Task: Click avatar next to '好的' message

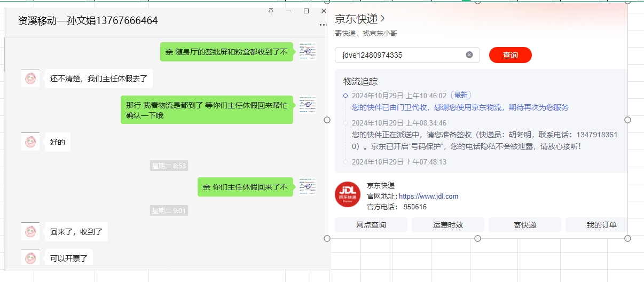Action: coord(30,142)
